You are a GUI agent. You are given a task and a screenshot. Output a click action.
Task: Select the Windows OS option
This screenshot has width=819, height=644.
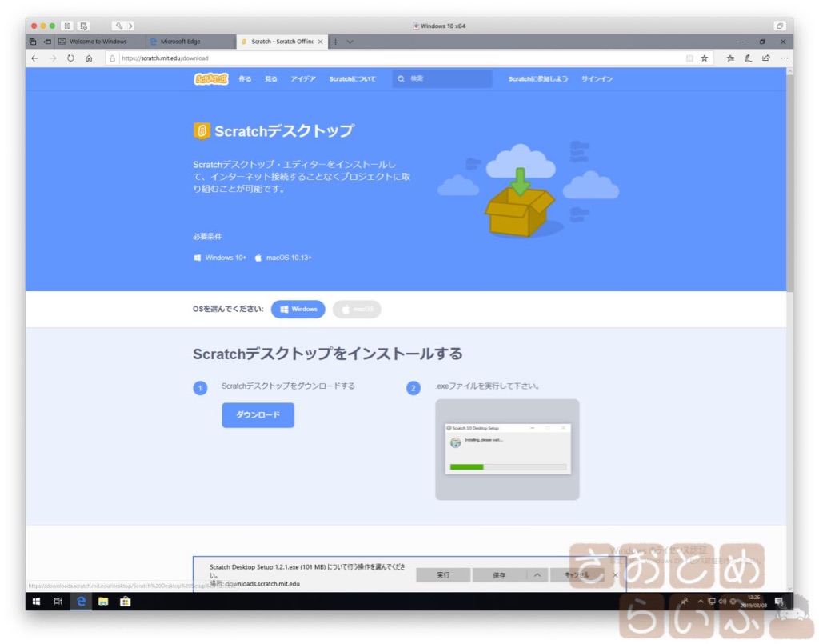click(x=298, y=310)
